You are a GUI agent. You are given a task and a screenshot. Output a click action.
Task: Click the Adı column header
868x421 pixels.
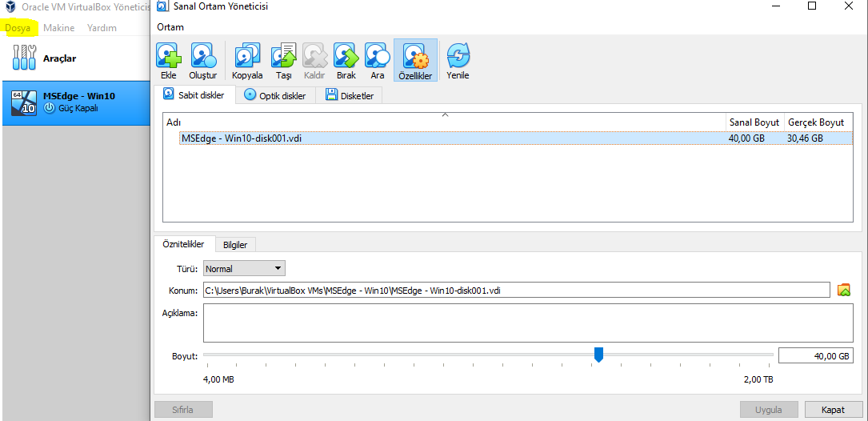(x=444, y=122)
